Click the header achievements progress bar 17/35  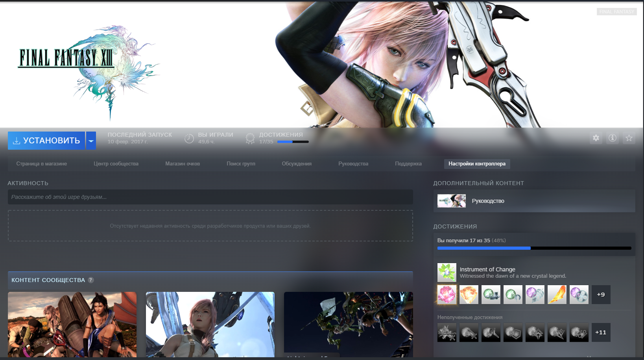pyautogui.click(x=293, y=142)
